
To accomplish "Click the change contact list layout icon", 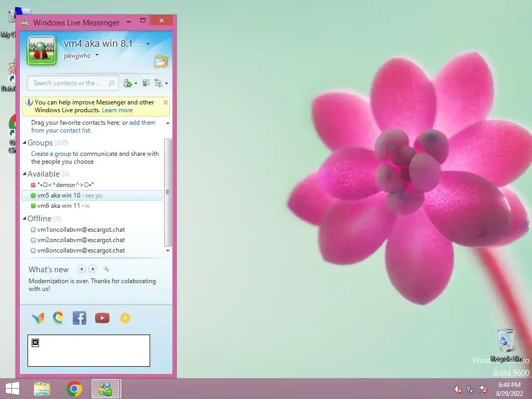I will (146, 83).
